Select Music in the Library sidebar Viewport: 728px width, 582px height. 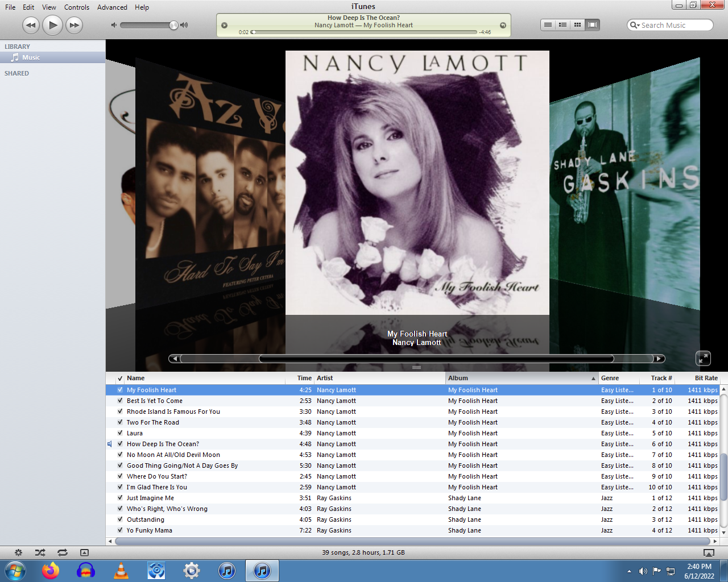click(x=52, y=57)
